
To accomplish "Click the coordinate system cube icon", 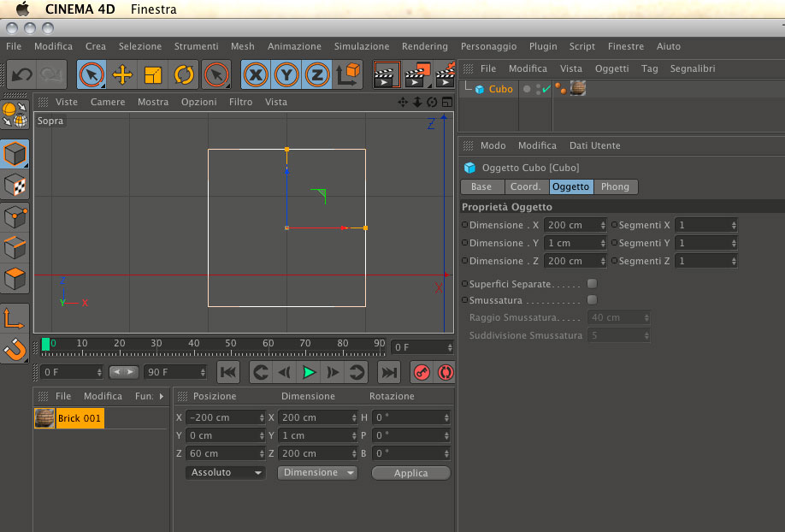I will (x=348, y=74).
